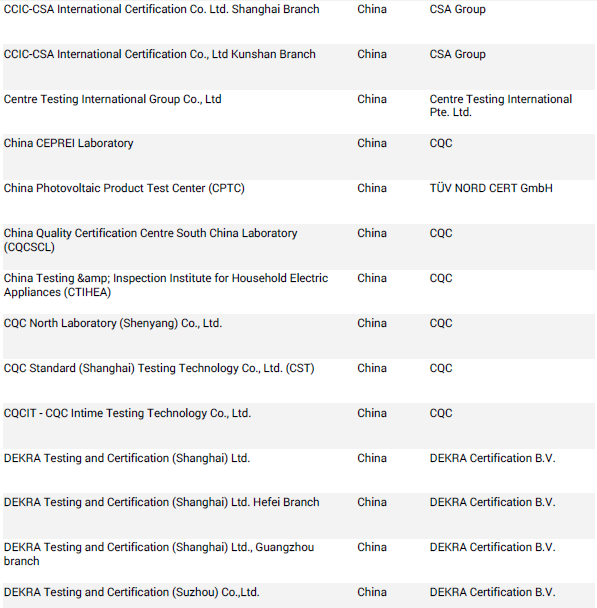The height and width of the screenshot is (608, 597).
Task: Select CCIC-CSA Kunshan Branch entry
Action: click(159, 54)
